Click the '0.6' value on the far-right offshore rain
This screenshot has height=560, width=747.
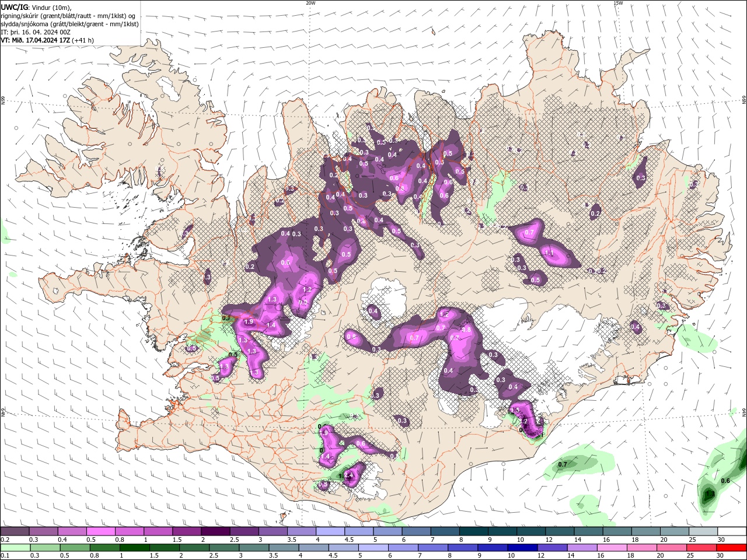click(725, 481)
